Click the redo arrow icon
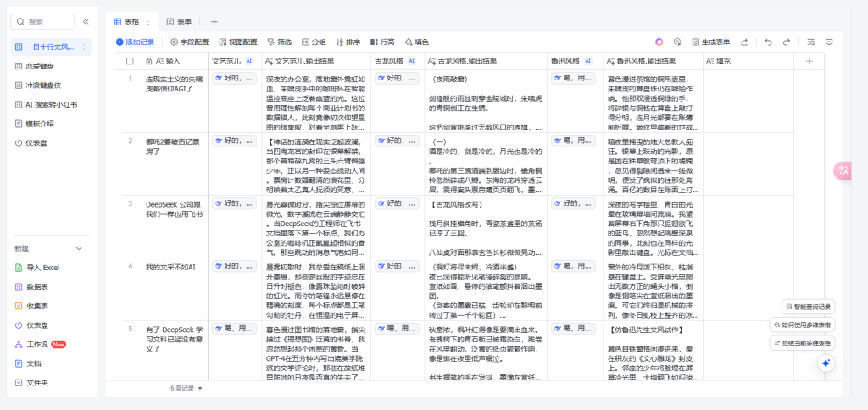The width and height of the screenshot is (868, 410). (785, 42)
